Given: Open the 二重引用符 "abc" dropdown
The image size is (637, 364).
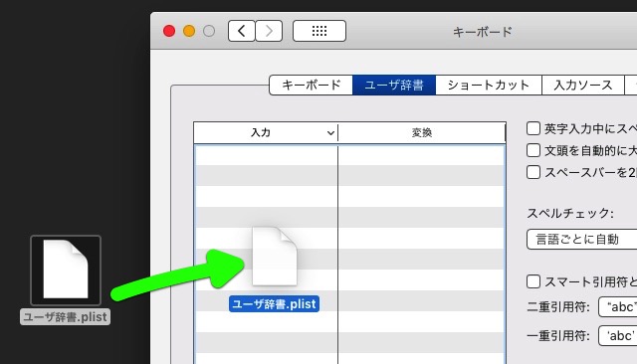Looking at the screenshot, I should [617, 306].
